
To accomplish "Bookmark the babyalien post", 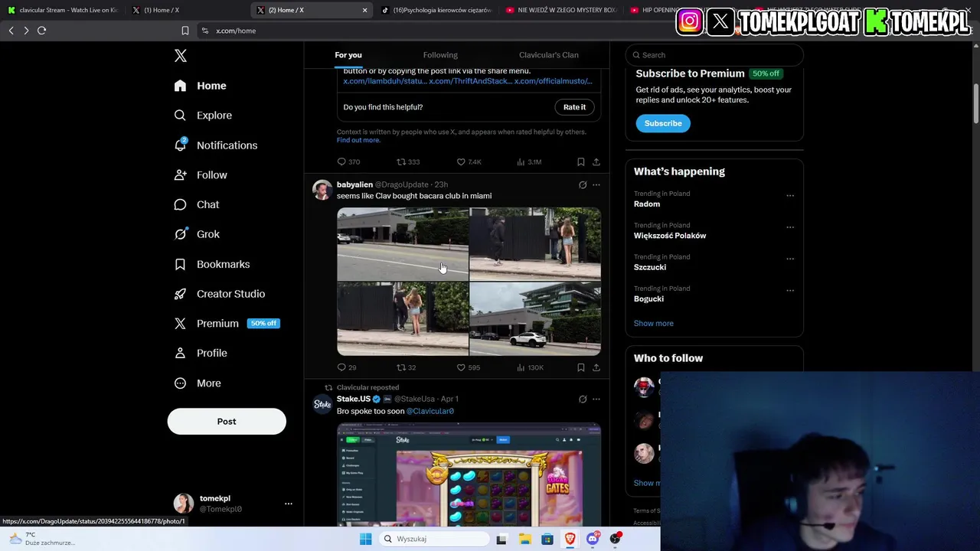I will click(x=581, y=368).
